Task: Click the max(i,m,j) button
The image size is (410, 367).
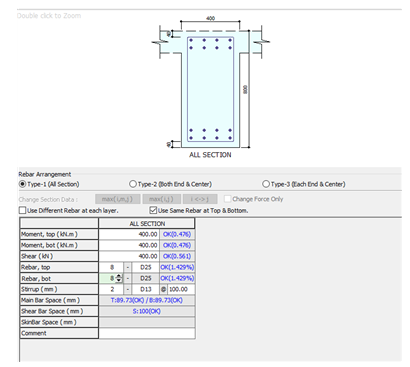Action: tap(117, 199)
